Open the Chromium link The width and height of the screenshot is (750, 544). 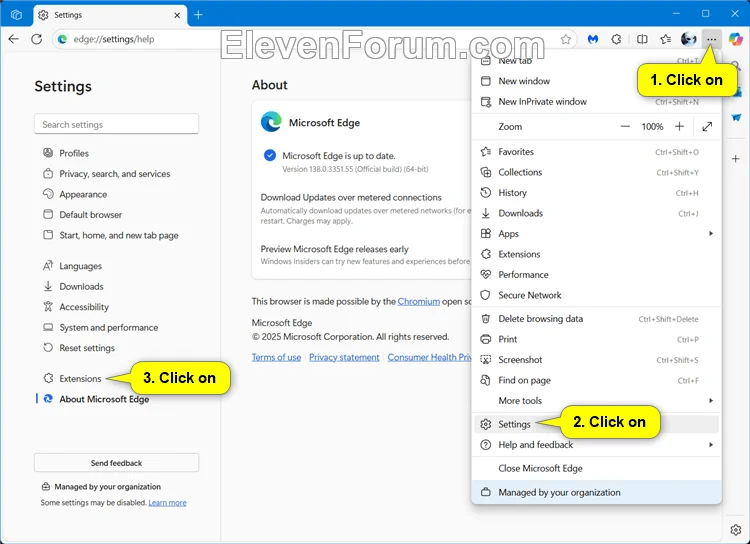(419, 301)
